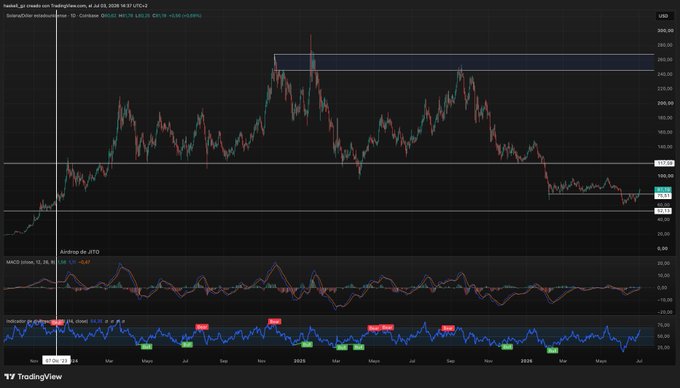This screenshot has width=680, height=388.
Task: Click the Nov label just before 2025
Action: 262,361
